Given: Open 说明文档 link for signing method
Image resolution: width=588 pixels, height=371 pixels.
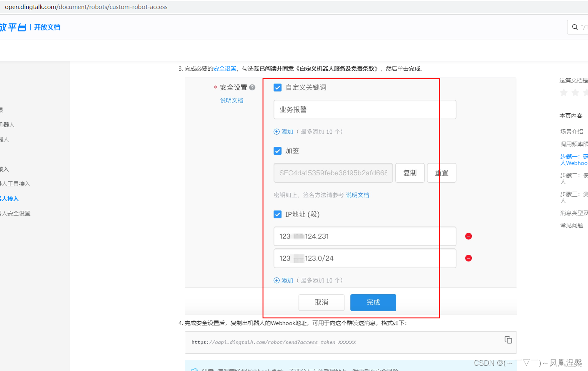Looking at the screenshot, I should (358, 195).
